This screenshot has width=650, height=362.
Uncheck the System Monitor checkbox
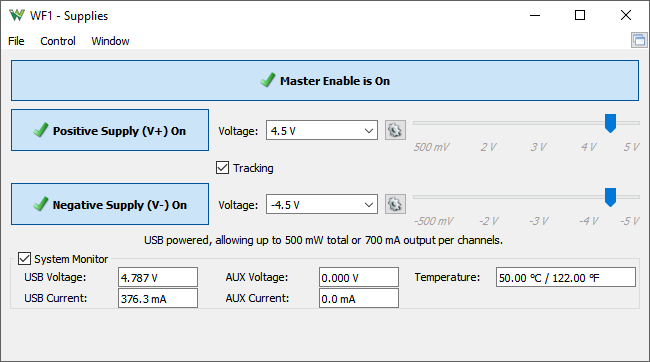tap(24, 259)
